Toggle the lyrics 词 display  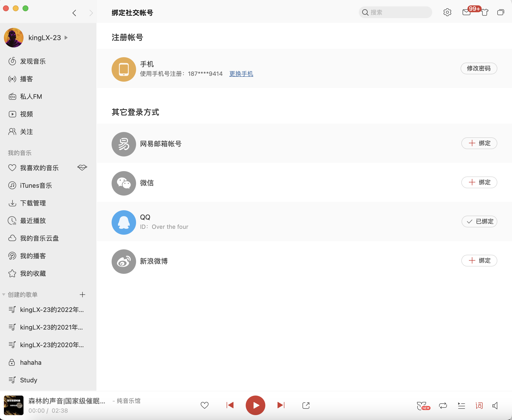479,406
